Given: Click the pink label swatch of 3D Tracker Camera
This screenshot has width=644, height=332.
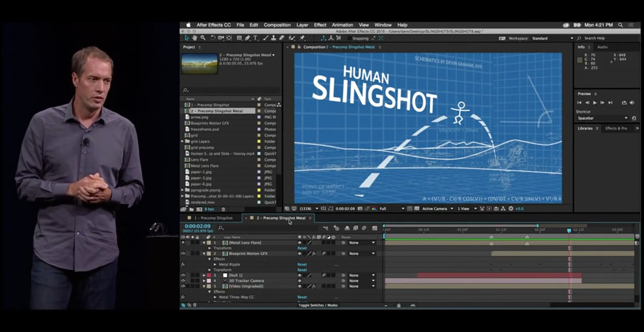Looking at the screenshot, I should [x=208, y=280].
